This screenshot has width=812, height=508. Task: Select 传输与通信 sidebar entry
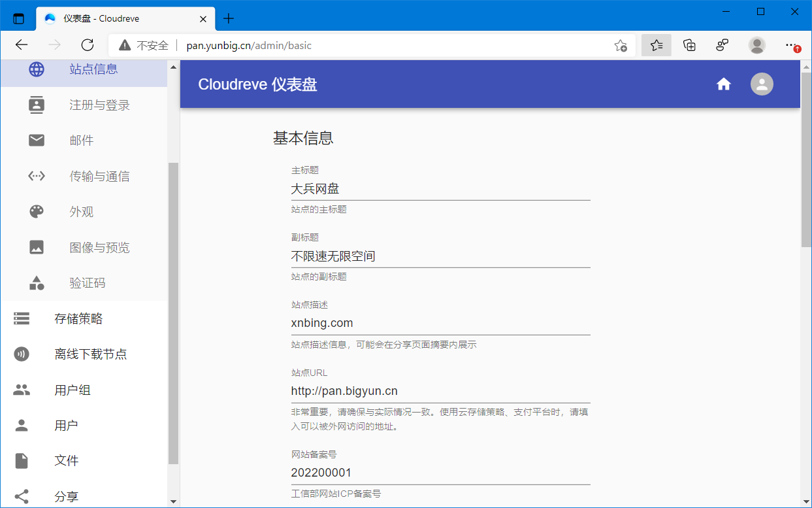coord(99,177)
